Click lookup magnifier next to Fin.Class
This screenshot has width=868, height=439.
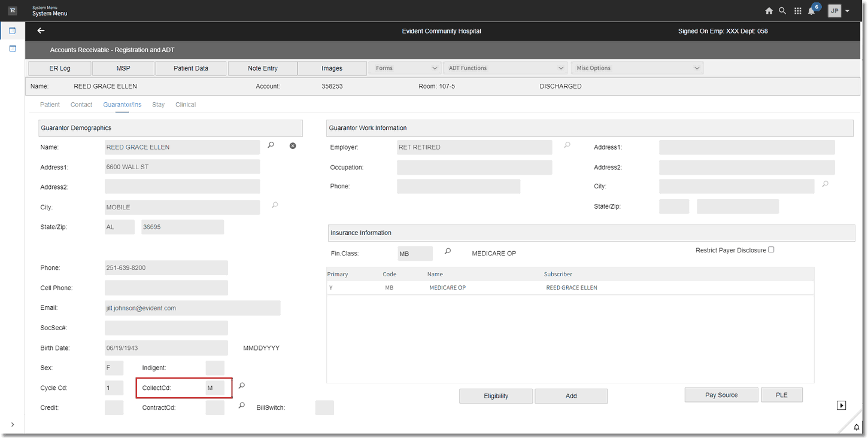coord(447,252)
